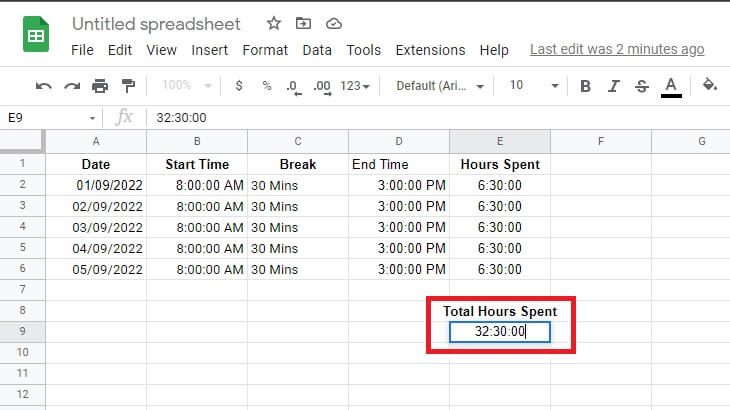Select the 'End Time' header cell
The image size is (730, 410).
(399, 164)
